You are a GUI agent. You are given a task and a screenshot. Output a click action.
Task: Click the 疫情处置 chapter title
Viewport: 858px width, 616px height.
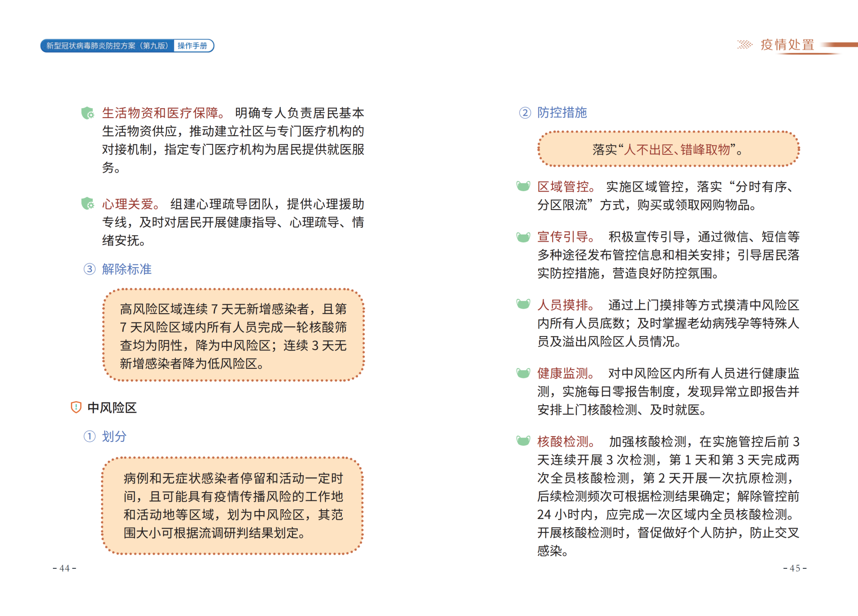click(788, 45)
